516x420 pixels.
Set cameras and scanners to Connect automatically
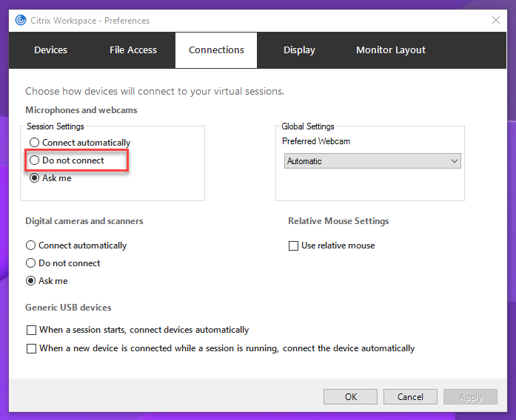[x=31, y=245]
